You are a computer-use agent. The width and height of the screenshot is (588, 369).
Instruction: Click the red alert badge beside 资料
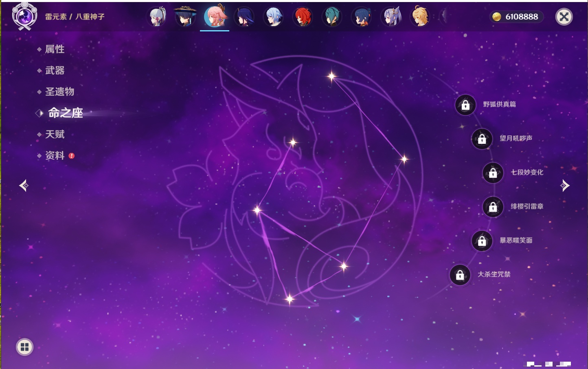(x=72, y=156)
